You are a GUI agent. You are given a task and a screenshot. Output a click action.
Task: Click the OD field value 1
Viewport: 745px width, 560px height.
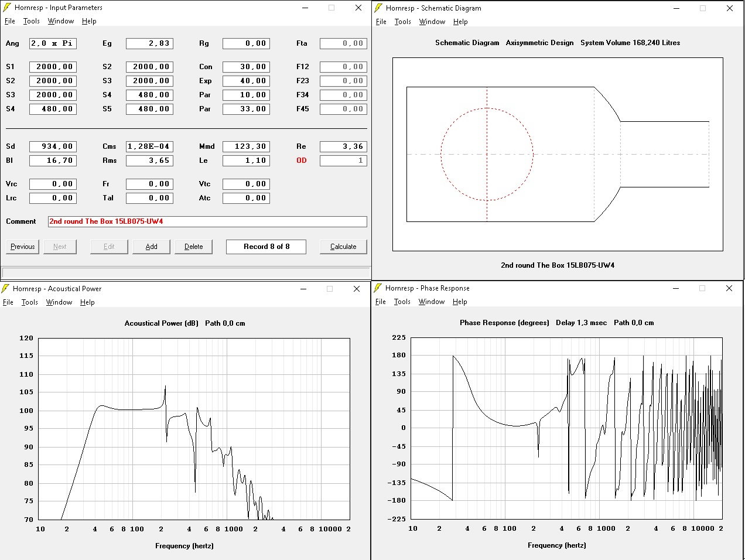343,161
